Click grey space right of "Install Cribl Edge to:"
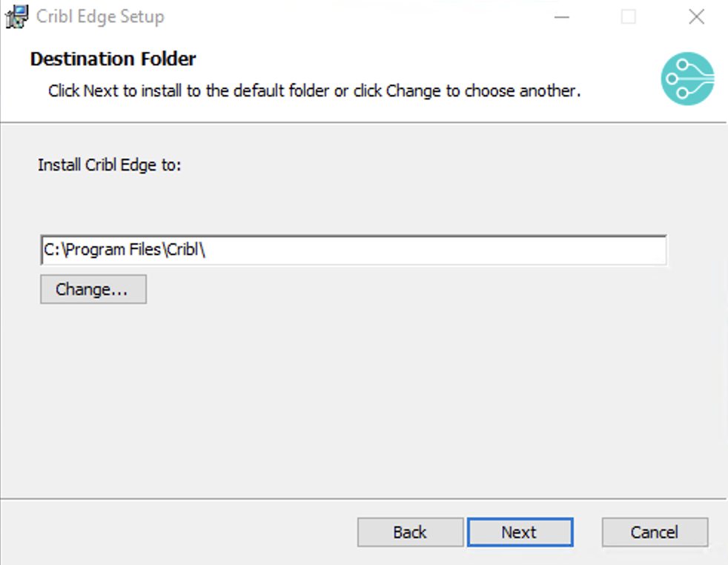 (x=445, y=165)
